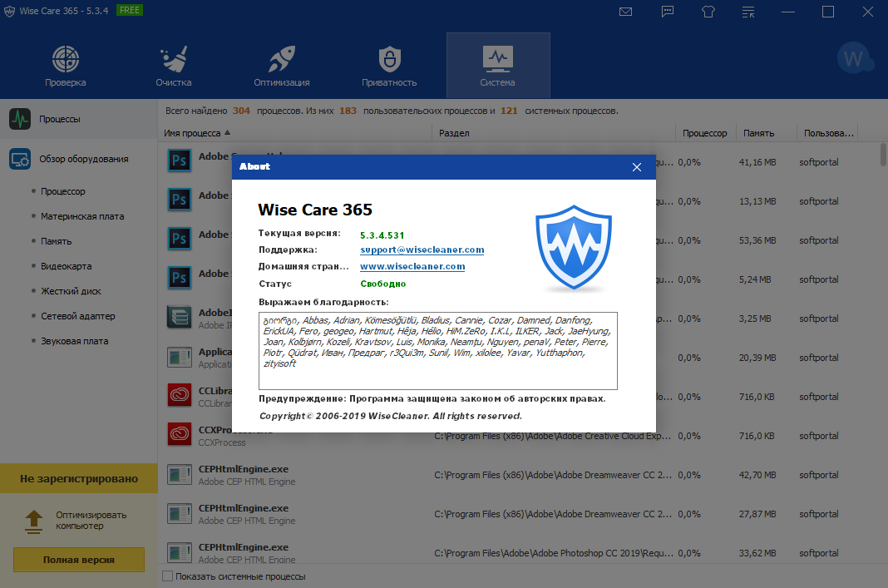
Task: Click the icon of 3,25 MB Adobe process
Action: 180,317
